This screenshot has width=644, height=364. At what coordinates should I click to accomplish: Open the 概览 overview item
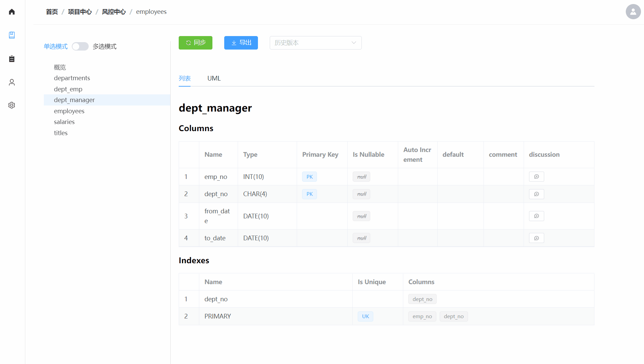tap(60, 67)
